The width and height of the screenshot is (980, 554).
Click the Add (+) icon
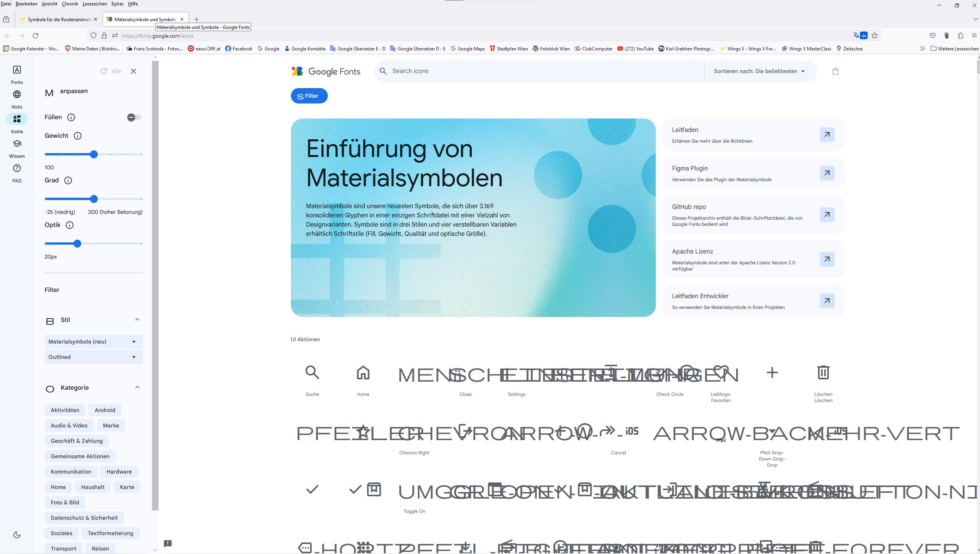(772, 372)
